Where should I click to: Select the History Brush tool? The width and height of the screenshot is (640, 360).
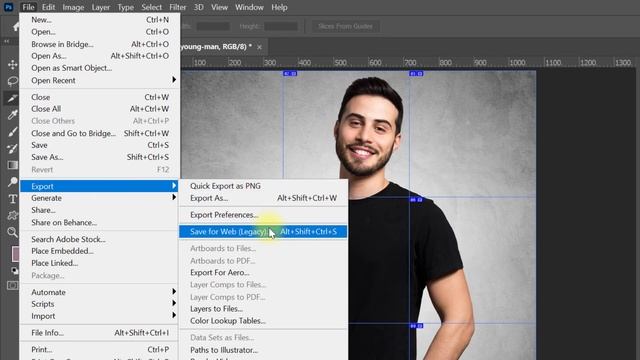point(13,149)
